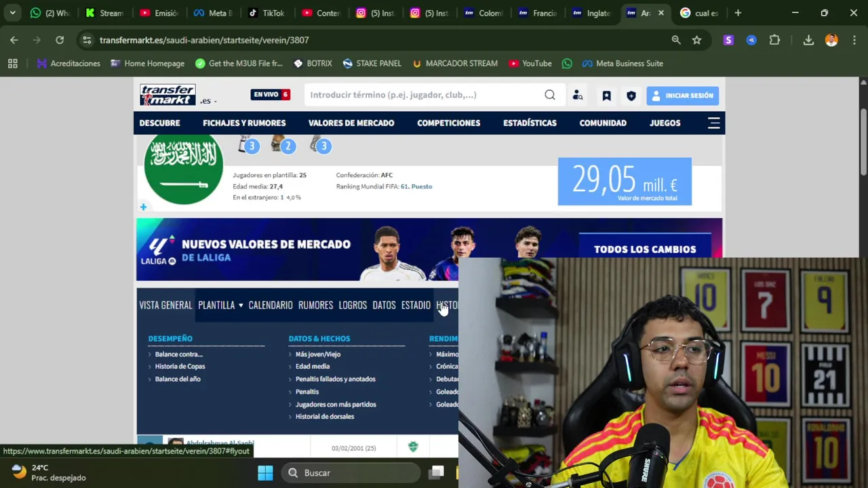Screen dimensions: 868x488
Task: Open the Chrome downloads icon
Action: 808,40
